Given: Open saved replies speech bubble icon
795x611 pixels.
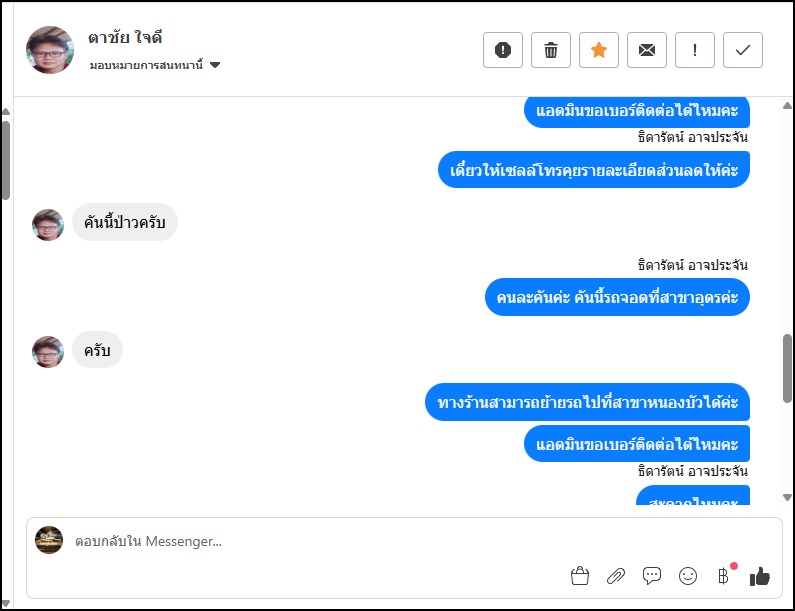Looking at the screenshot, I should pos(652,575).
